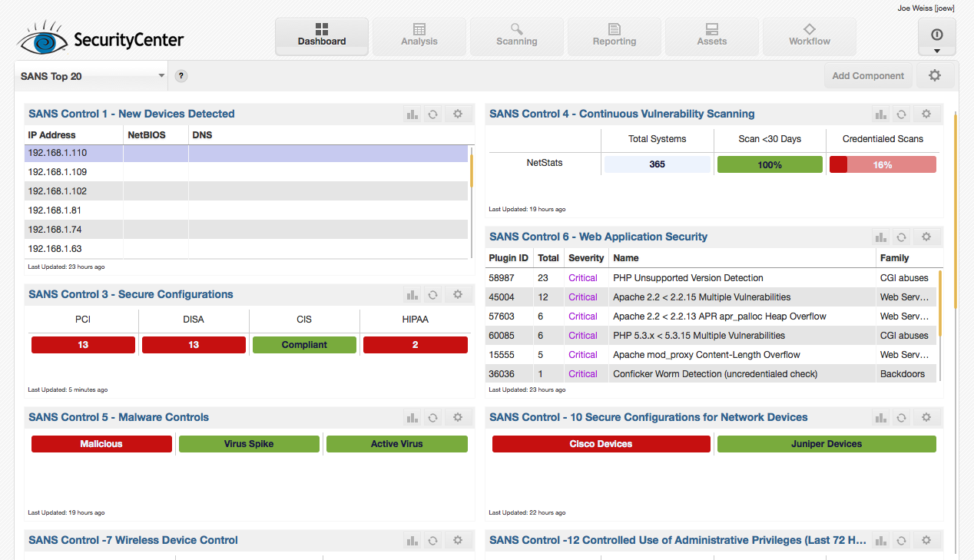Click the Web Application Security table scrollbar
Screen dimensions: 974x560
[x=940, y=303]
